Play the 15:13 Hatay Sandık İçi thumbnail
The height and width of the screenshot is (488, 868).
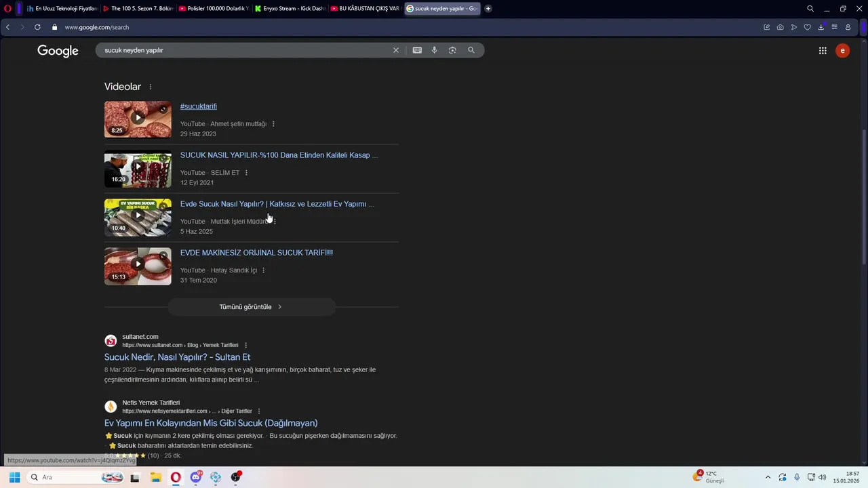coord(138,266)
